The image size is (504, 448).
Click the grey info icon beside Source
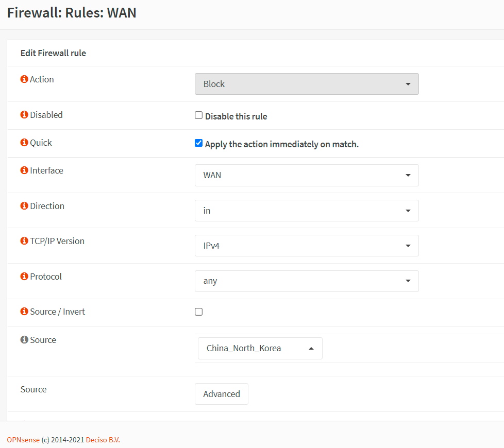click(24, 340)
